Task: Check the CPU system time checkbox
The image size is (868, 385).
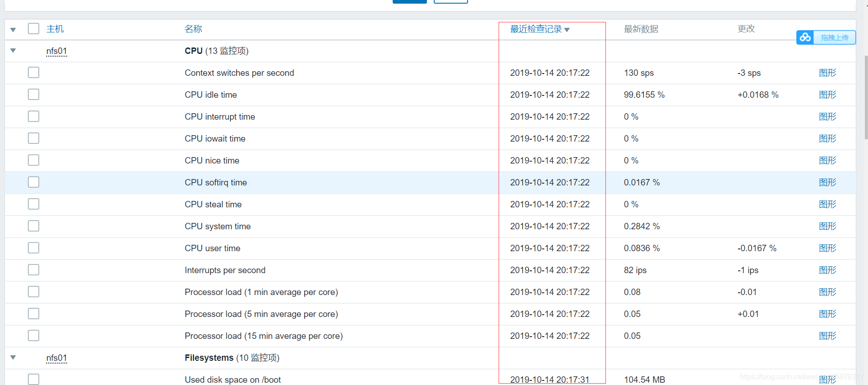Action: 33,226
